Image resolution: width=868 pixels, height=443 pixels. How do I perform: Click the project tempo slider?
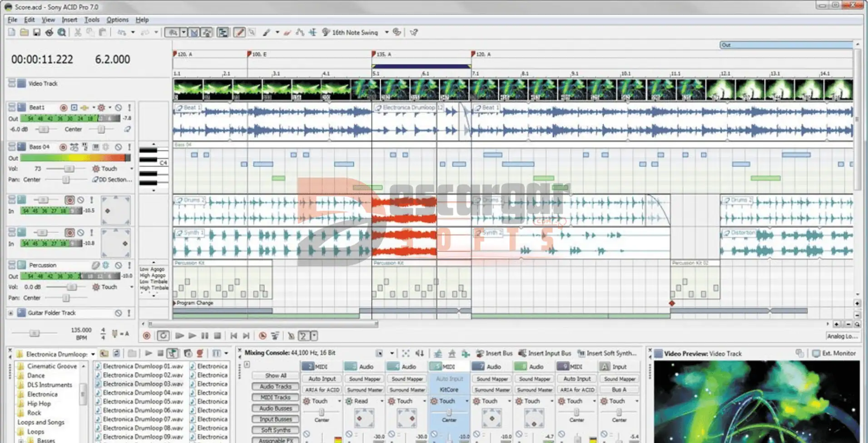click(35, 334)
